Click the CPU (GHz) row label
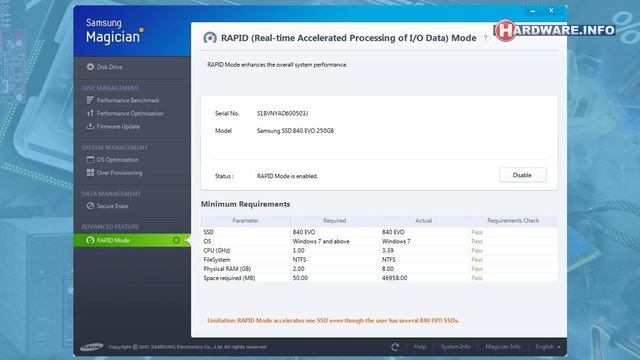This screenshot has height=360, width=640. 217,251
